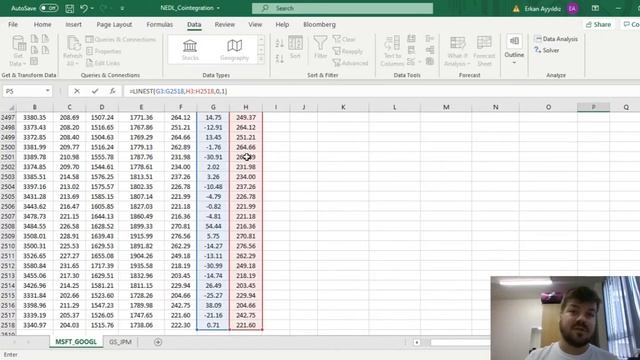The width and height of the screenshot is (640, 360).
Task: Click the Properties button in Queries group
Action: [x=104, y=51]
